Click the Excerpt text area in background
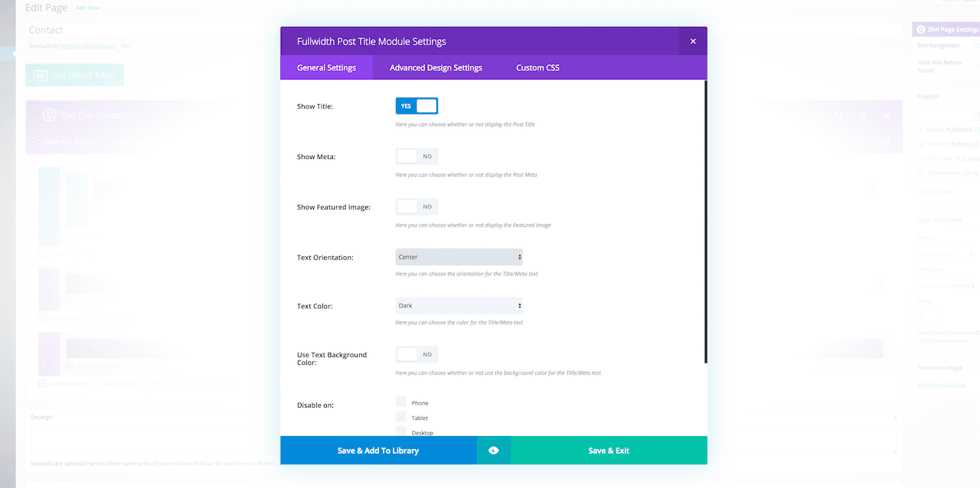 coord(464,441)
